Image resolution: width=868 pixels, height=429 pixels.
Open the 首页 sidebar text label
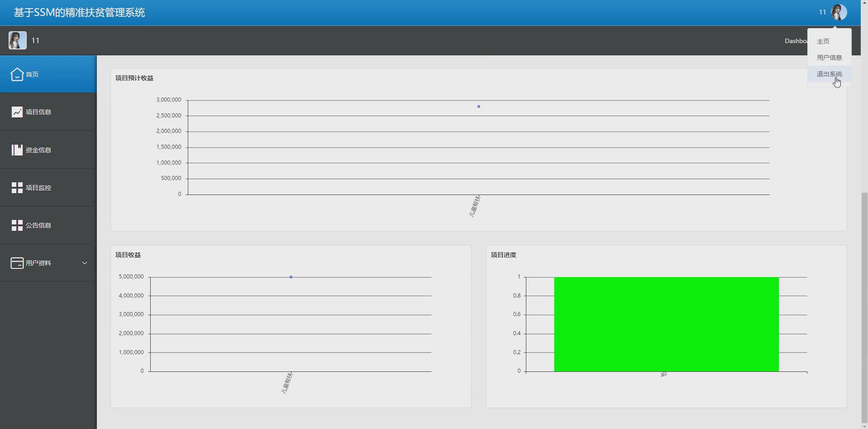click(x=32, y=74)
